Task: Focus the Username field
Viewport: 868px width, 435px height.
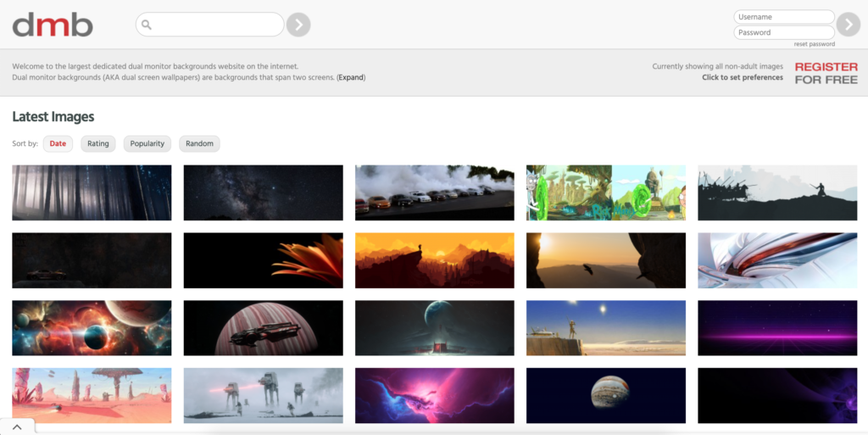Action: pyautogui.click(x=784, y=17)
